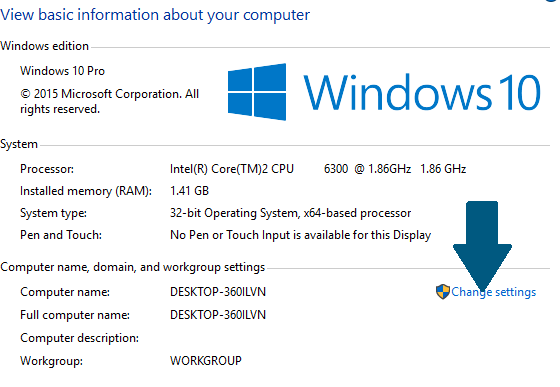Viewport: 560px width, 387px height.
Task: Click the 'Full computer name:' label
Action: (x=75, y=315)
